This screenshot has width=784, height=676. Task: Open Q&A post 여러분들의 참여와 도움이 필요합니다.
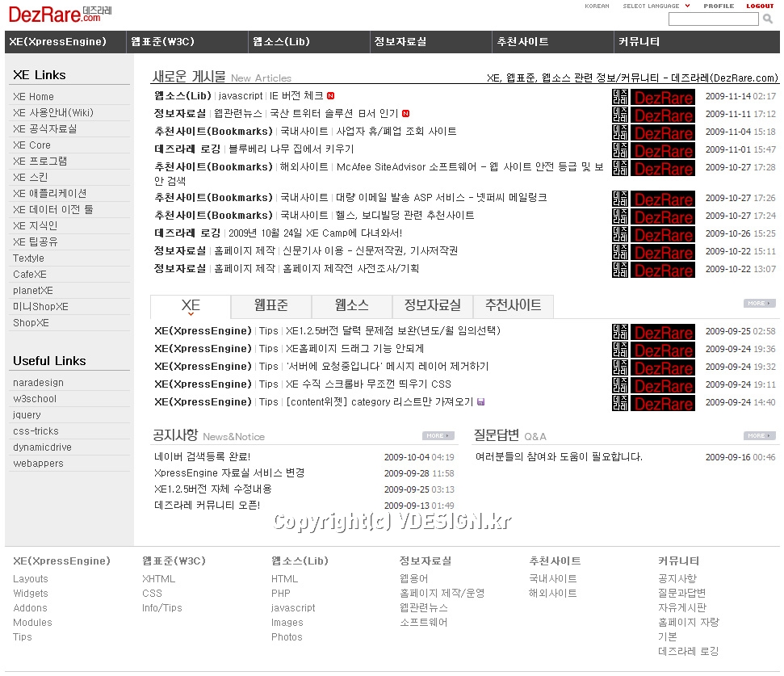pos(559,456)
